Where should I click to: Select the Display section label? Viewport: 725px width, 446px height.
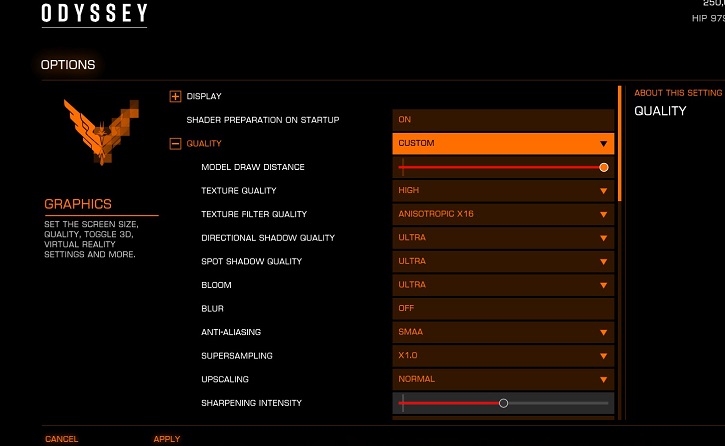[204, 96]
